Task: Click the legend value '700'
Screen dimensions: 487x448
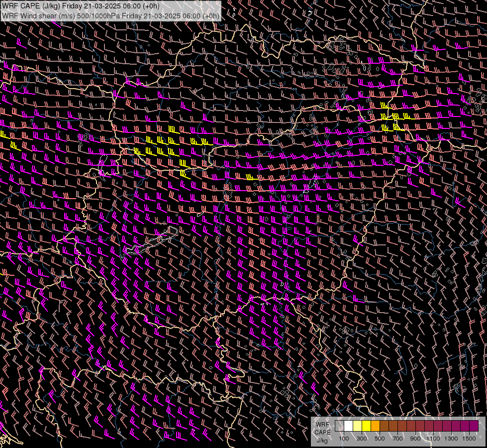Action: coord(397,439)
